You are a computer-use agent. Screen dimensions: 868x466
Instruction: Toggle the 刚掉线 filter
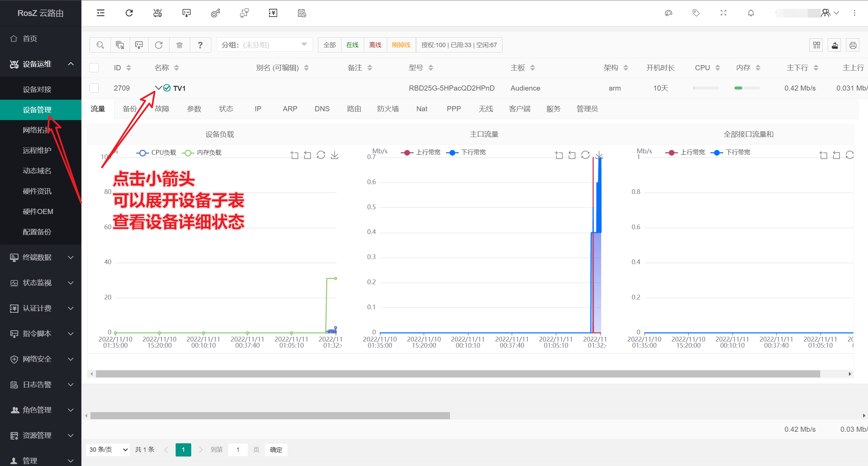pyautogui.click(x=401, y=45)
